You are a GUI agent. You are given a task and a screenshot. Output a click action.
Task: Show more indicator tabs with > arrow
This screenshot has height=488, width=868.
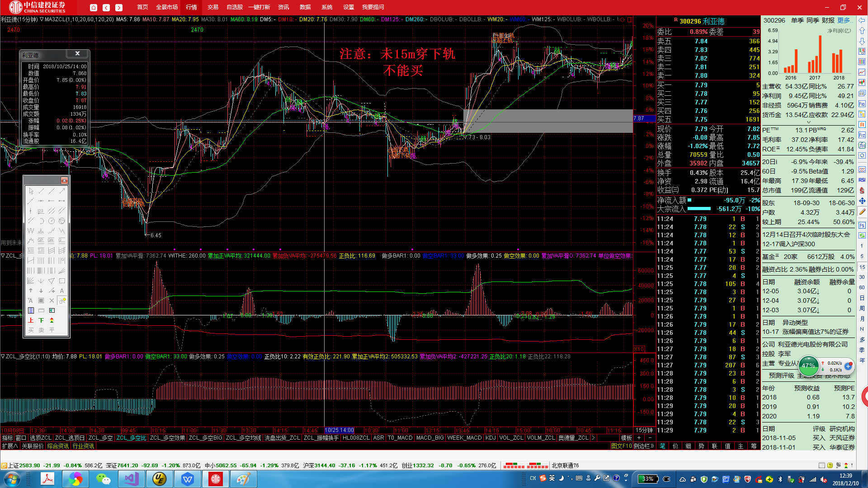click(593, 438)
